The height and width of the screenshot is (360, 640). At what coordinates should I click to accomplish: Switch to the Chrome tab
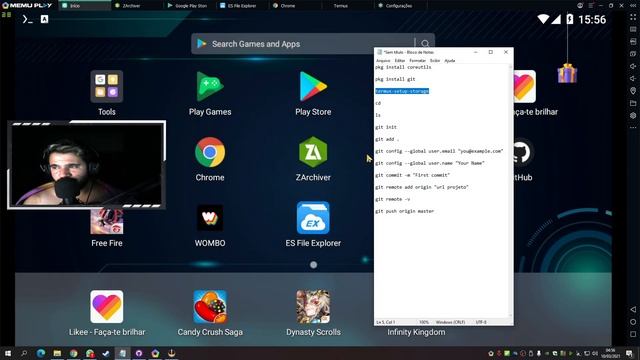pyautogui.click(x=295, y=6)
